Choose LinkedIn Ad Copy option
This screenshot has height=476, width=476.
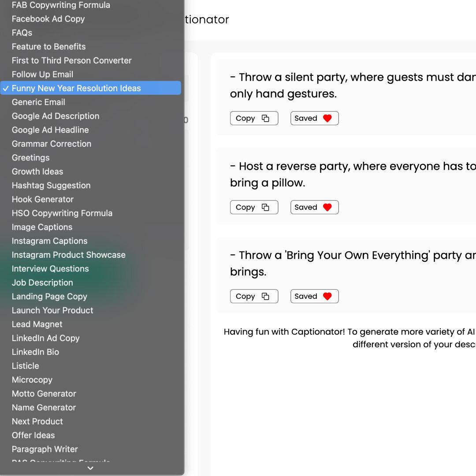pyautogui.click(x=91, y=338)
